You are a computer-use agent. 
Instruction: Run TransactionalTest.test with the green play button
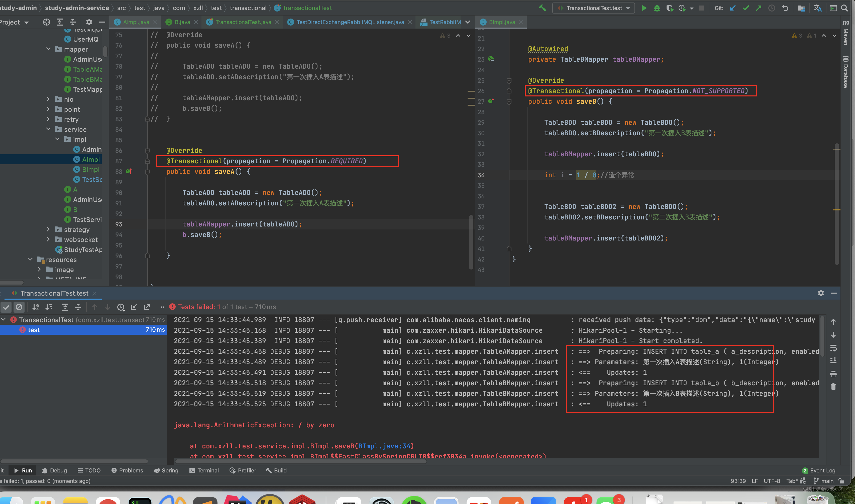(644, 8)
